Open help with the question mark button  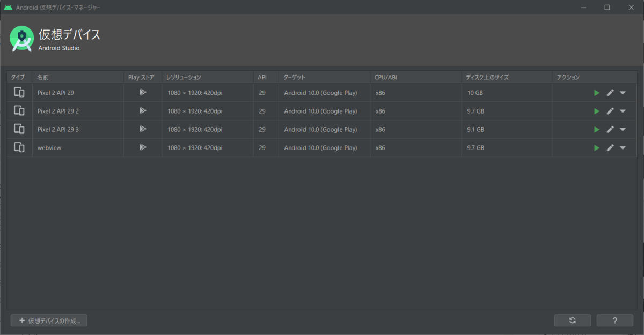[x=615, y=321]
